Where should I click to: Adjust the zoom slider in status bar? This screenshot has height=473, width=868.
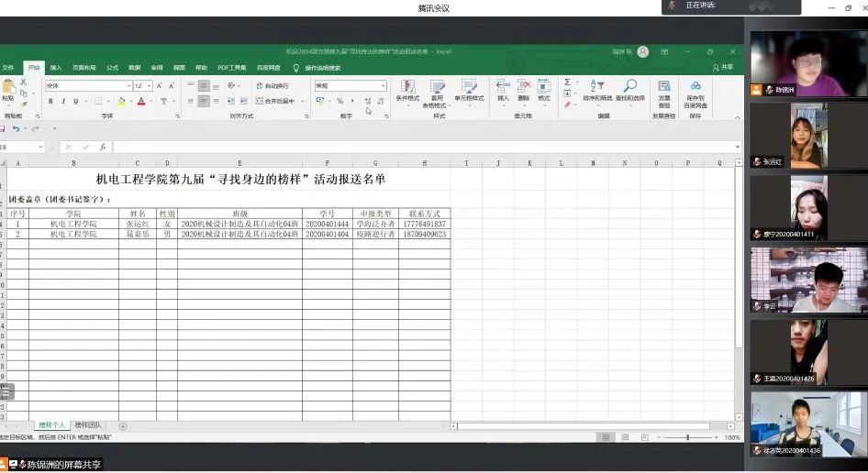click(688, 437)
